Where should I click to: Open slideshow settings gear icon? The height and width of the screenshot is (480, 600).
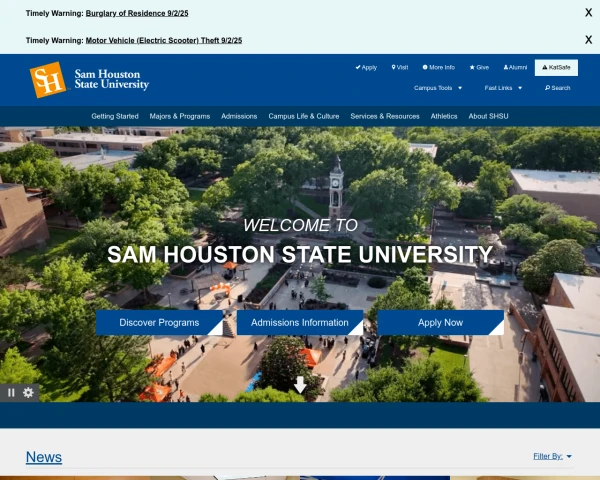28,392
